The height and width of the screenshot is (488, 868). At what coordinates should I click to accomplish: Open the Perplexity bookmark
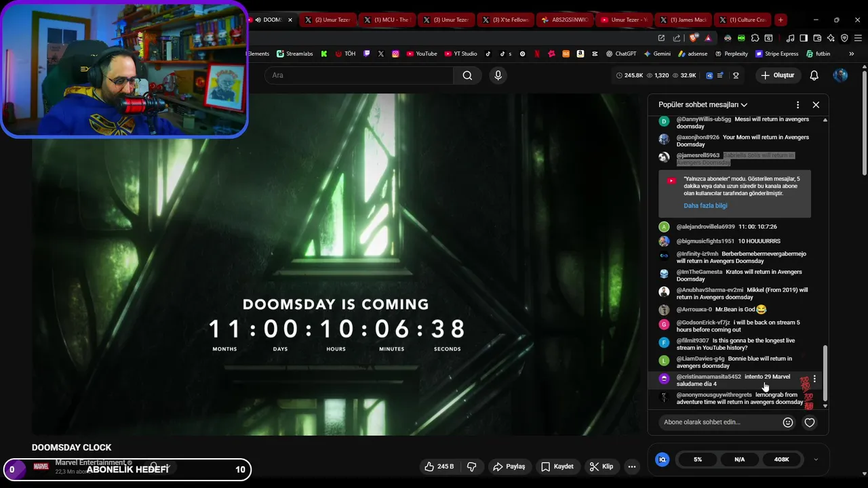[x=731, y=54]
